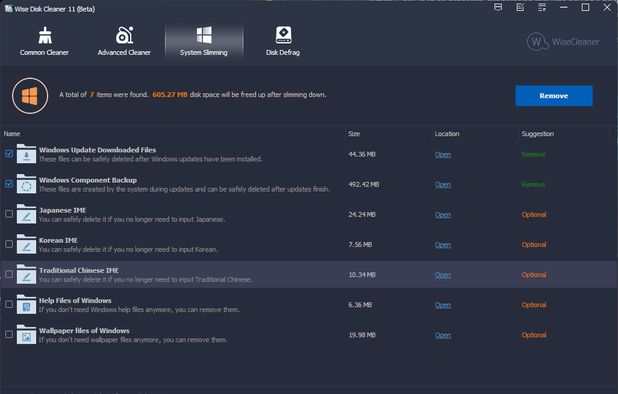Viewport: 618px width, 394px height.
Task: Maximize the Wise Disk Cleaner window
Action: coord(585,7)
